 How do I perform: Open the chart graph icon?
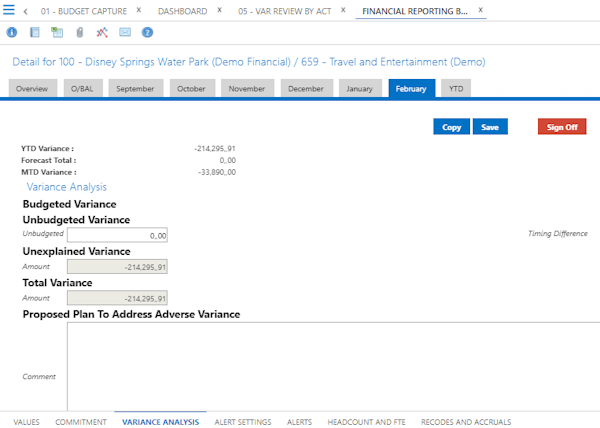coord(102,33)
